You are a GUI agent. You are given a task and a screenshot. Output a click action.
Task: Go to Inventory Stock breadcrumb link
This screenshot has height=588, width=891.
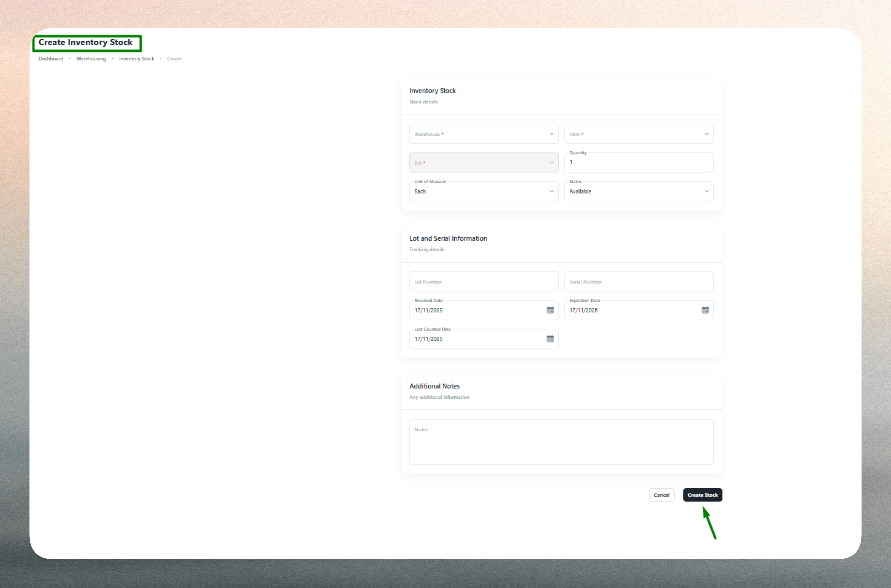[136, 59]
